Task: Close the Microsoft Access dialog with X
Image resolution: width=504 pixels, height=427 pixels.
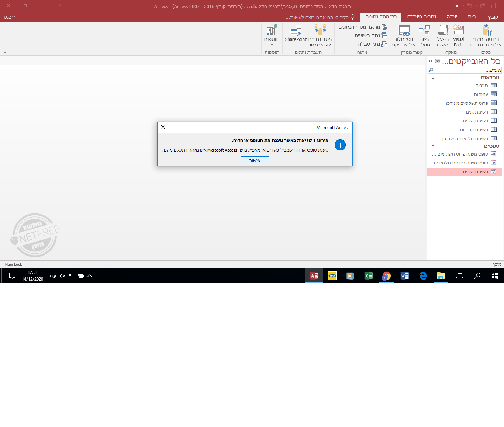Action: 163,127
